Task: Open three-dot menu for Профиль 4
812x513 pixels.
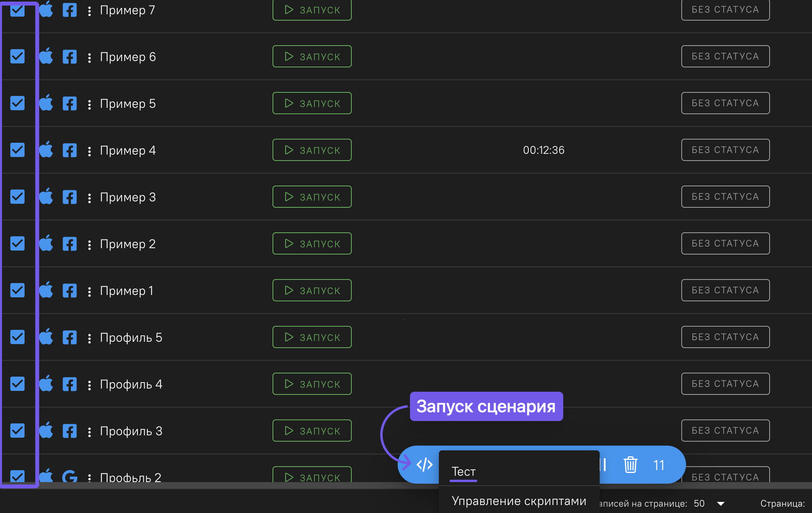Action: (x=90, y=385)
